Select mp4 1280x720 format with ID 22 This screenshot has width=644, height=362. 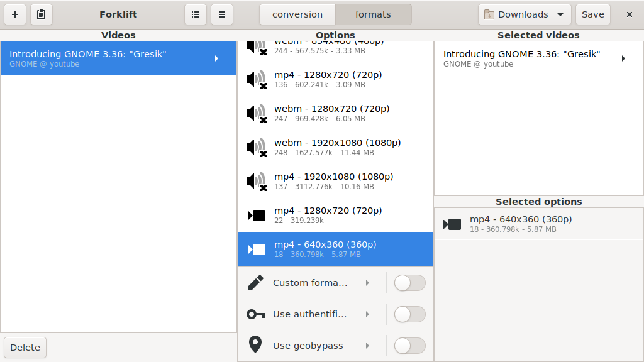coord(335,215)
